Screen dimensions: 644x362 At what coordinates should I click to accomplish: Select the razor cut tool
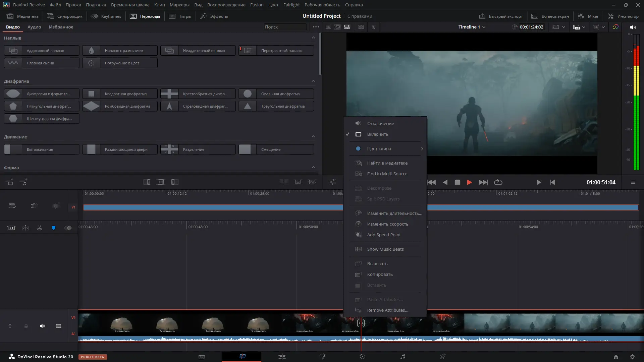coord(39,228)
